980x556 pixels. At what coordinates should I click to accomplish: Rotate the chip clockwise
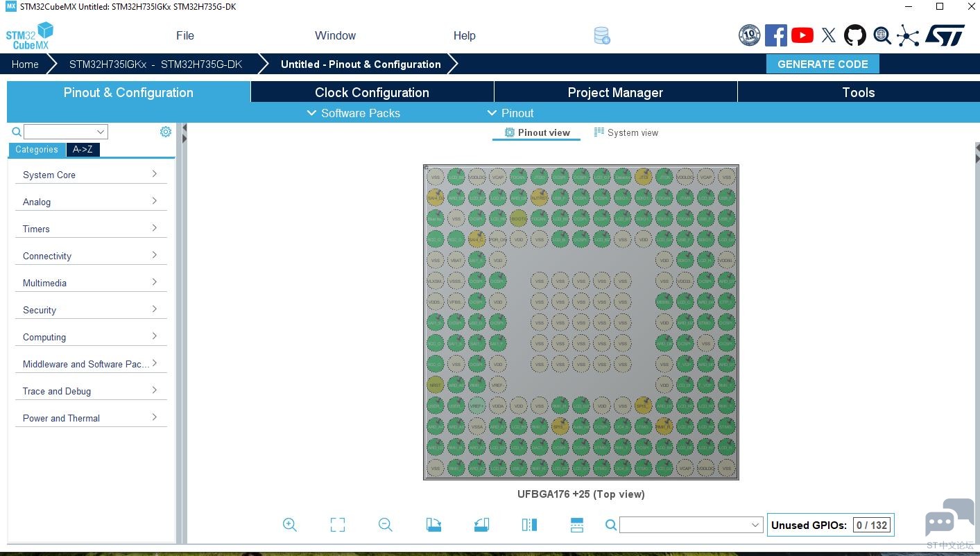click(x=433, y=525)
